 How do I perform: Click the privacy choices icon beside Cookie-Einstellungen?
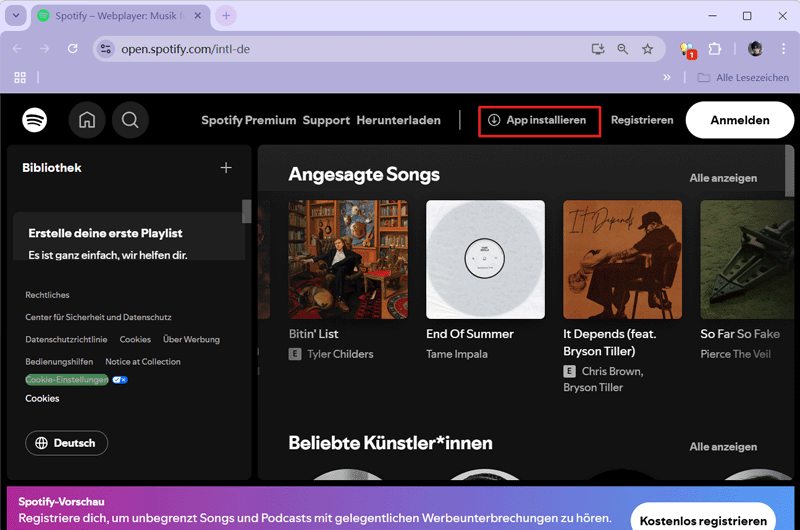(x=120, y=380)
